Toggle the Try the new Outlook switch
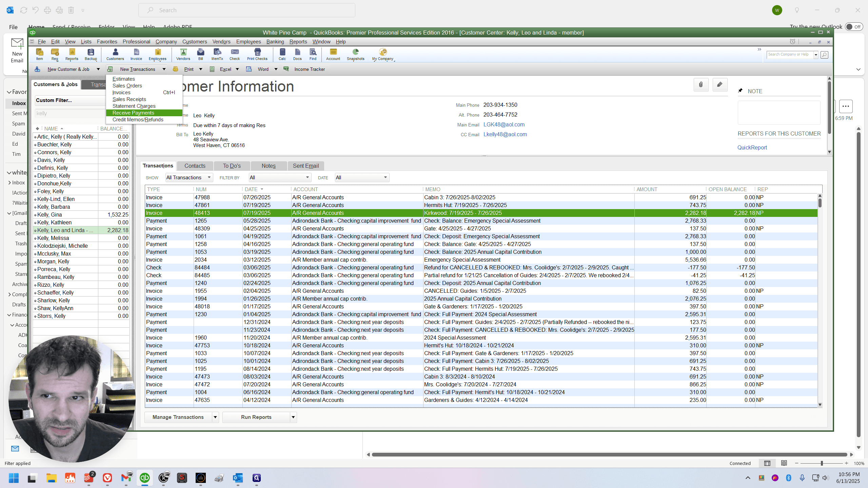This screenshot has width=868, height=488. (x=853, y=27)
